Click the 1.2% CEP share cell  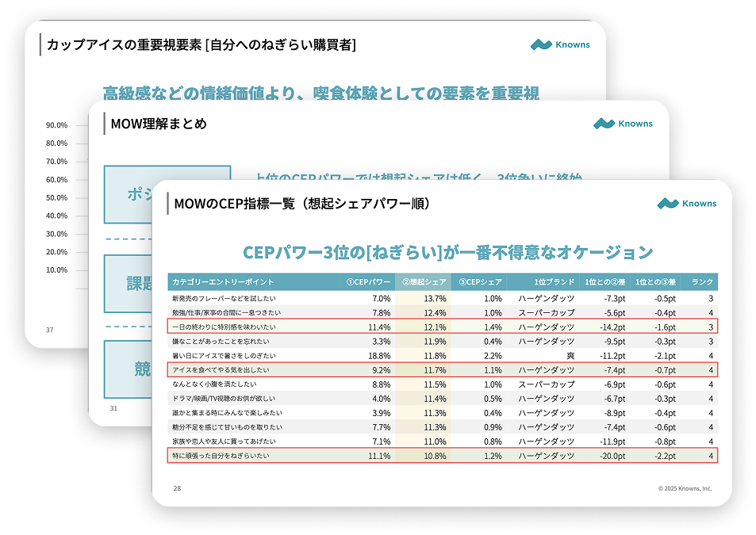(x=493, y=456)
